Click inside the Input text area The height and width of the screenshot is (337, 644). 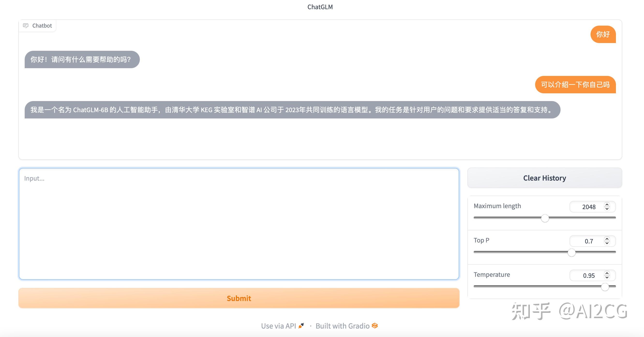point(239,224)
